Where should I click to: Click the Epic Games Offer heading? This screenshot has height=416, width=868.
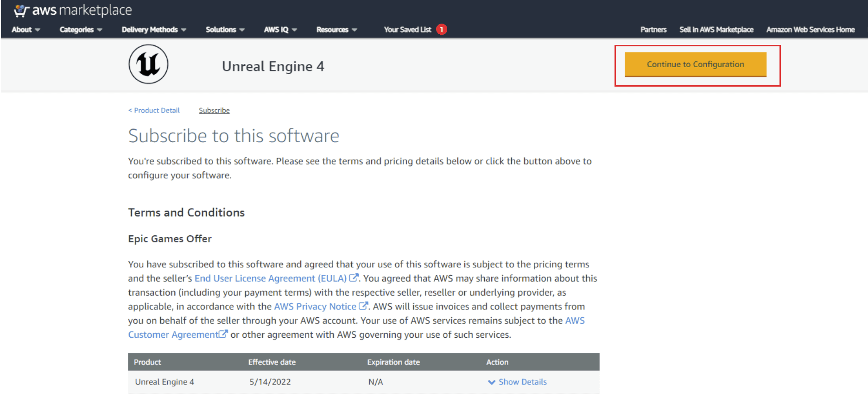pyautogui.click(x=170, y=239)
